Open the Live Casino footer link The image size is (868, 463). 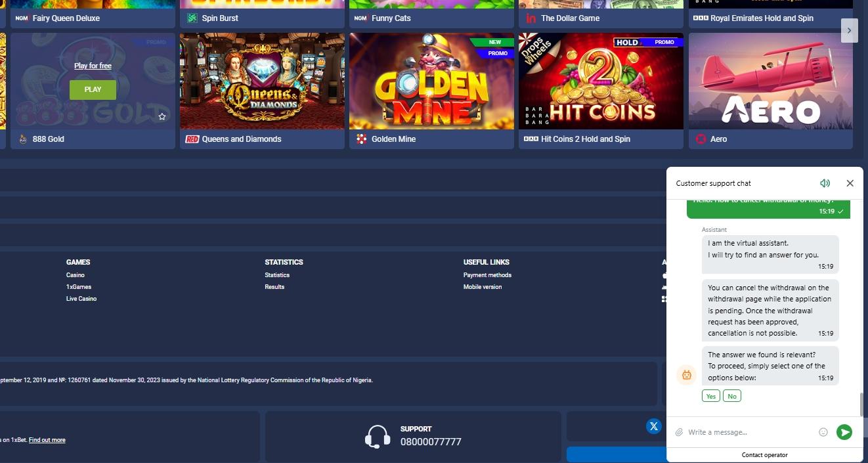coord(81,299)
